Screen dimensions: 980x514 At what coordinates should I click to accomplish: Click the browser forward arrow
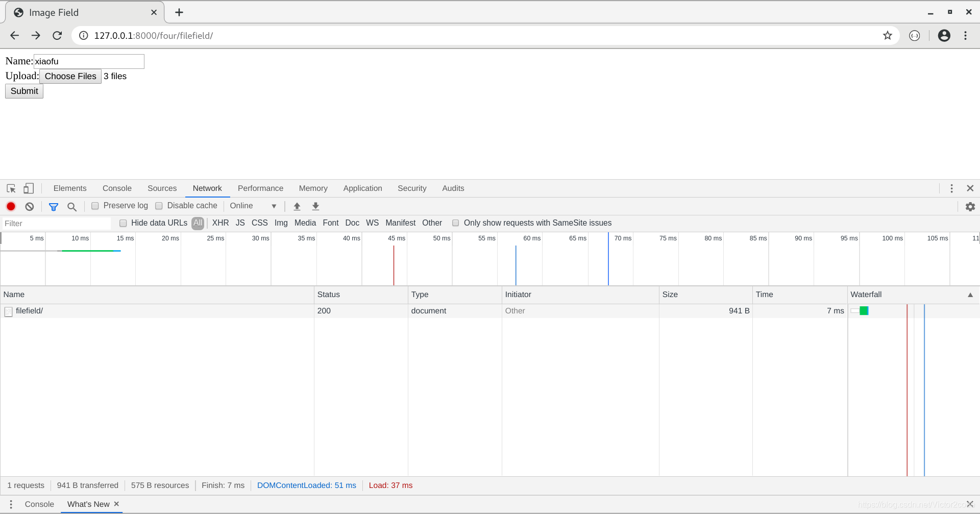36,35
